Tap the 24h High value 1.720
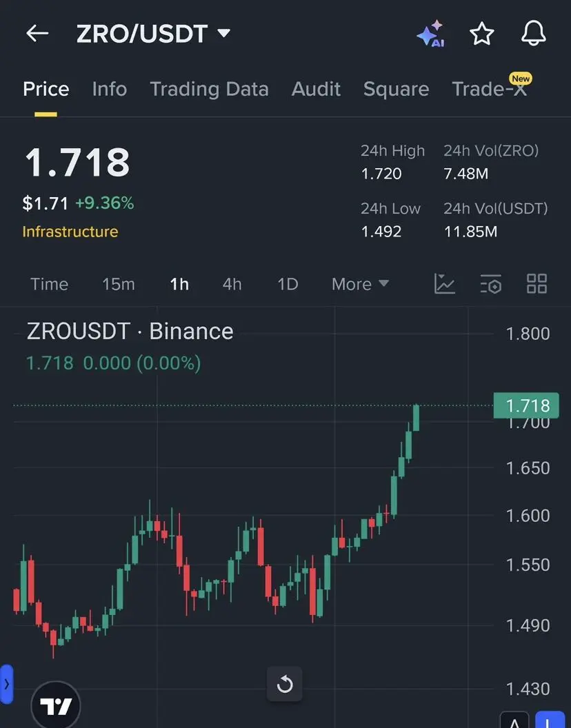The height and width of the screenshot is (728, 571). point(381,174)
